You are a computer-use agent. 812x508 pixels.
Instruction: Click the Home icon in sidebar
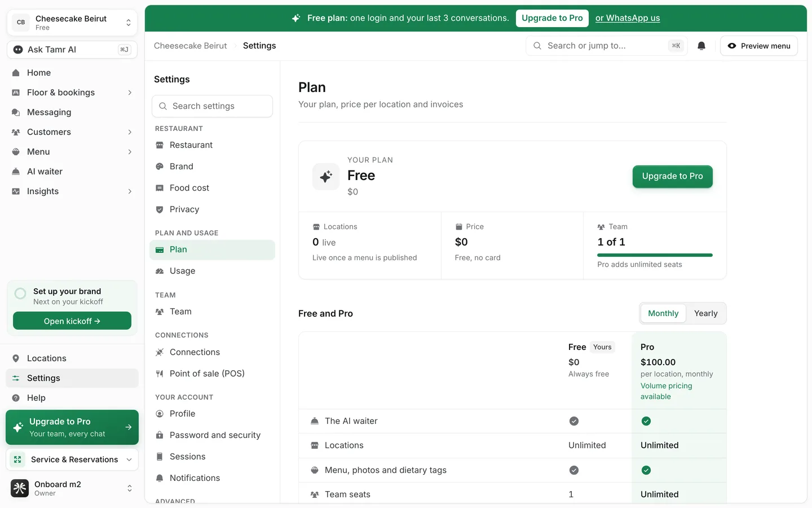tap(16, 73)
